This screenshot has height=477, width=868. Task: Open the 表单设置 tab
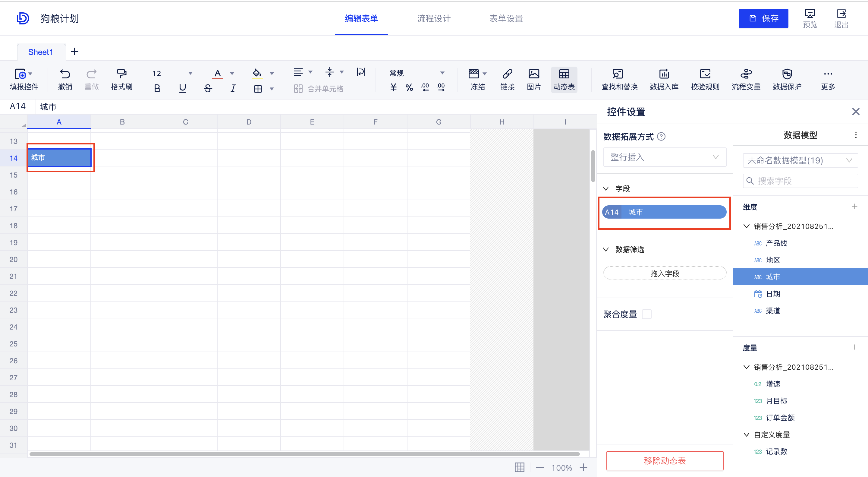point(506,18)
